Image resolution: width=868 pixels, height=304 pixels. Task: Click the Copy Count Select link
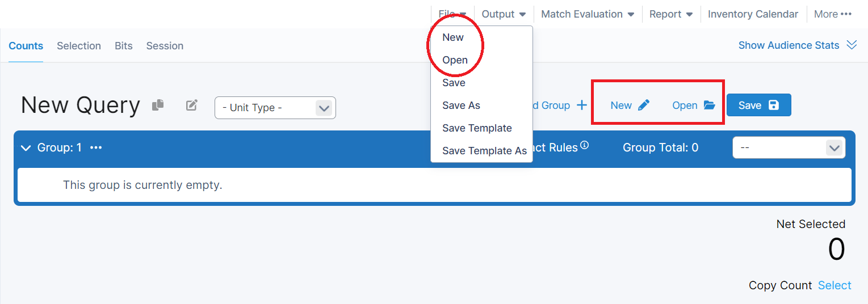pos(835,285)
